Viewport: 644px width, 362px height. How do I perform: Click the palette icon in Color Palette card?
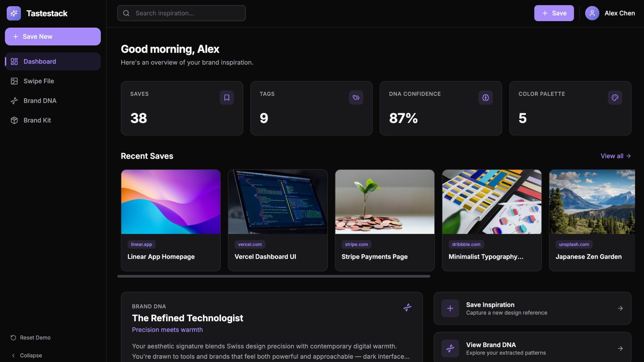pos(615,98)
